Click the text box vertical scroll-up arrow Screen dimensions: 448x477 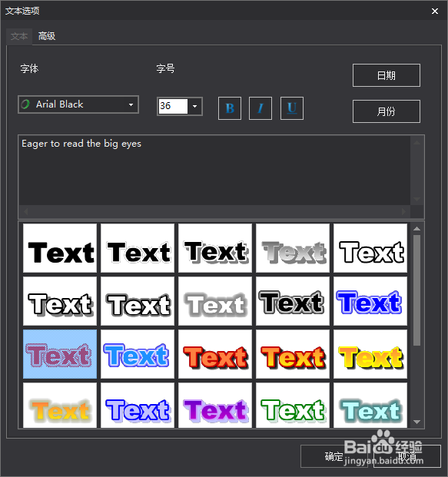[417, 143]
